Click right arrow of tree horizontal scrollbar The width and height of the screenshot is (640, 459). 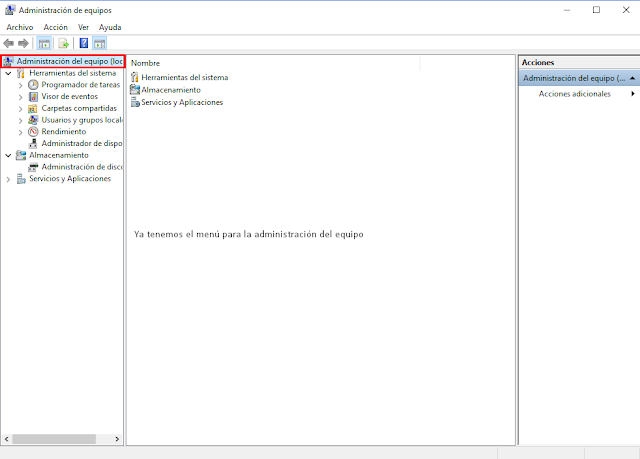[117, 439]
